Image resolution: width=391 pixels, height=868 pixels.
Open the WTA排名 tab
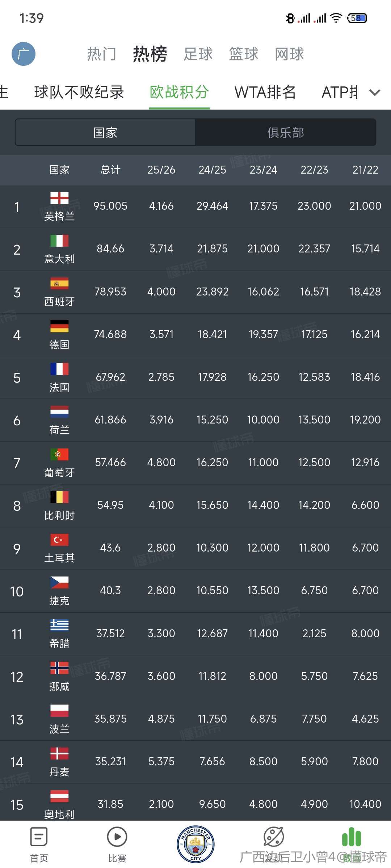pyautogui.click(x=265, y=92)
